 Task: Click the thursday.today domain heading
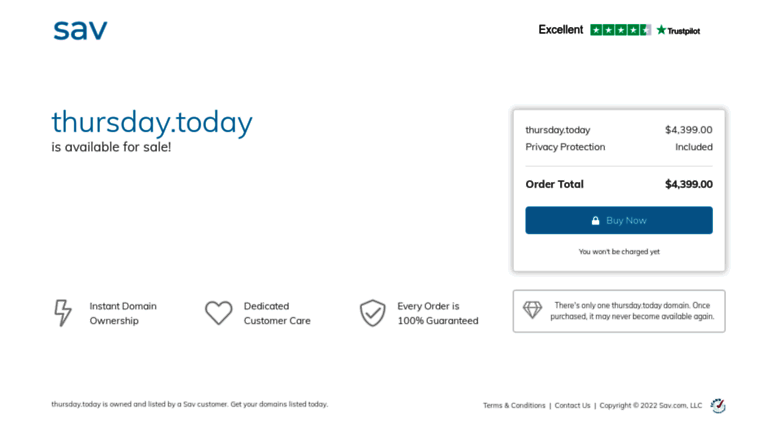tap(152, 122)
